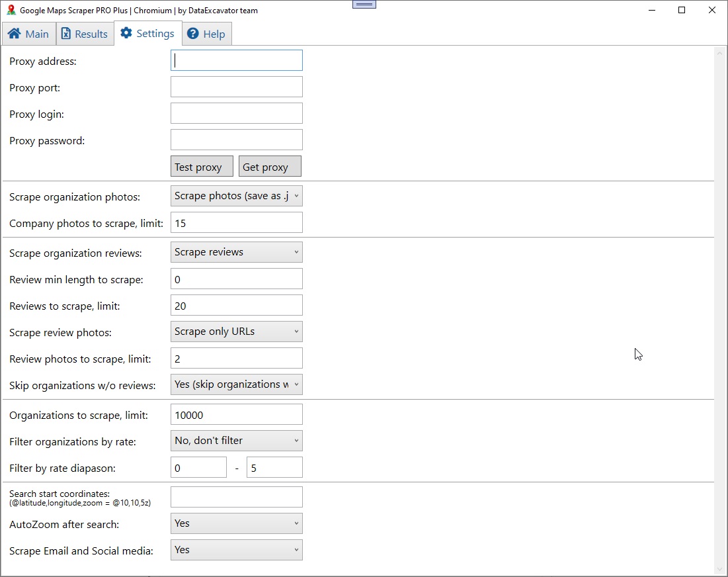Viewport: 728px width, 577px height.
Task: Click the gear icon on Settings tab
Action: pyautogui.click(x=126, y=33)
